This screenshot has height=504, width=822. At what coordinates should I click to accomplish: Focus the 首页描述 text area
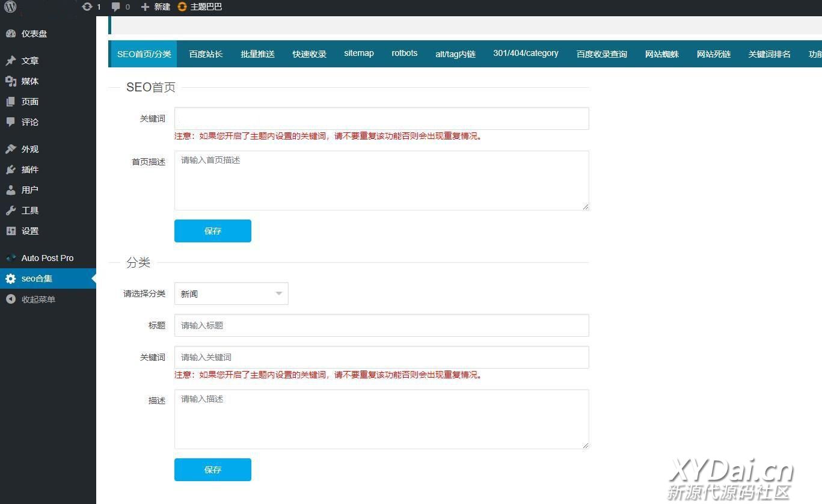(381, 180)
